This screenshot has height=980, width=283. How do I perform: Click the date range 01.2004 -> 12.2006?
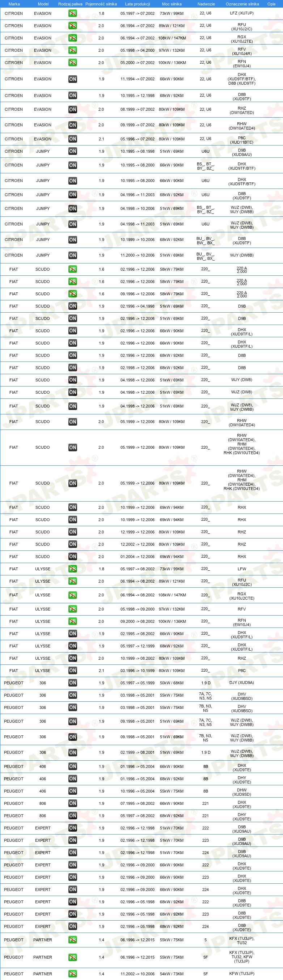[x=137, y=557]
